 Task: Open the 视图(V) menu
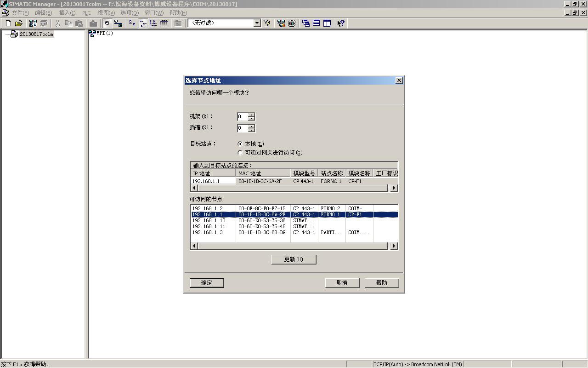(x=106, y=13)
